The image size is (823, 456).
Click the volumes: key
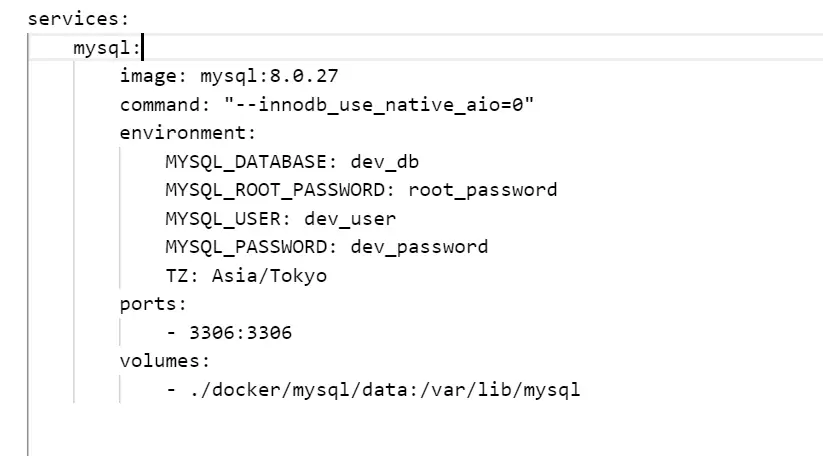[164, 361]
